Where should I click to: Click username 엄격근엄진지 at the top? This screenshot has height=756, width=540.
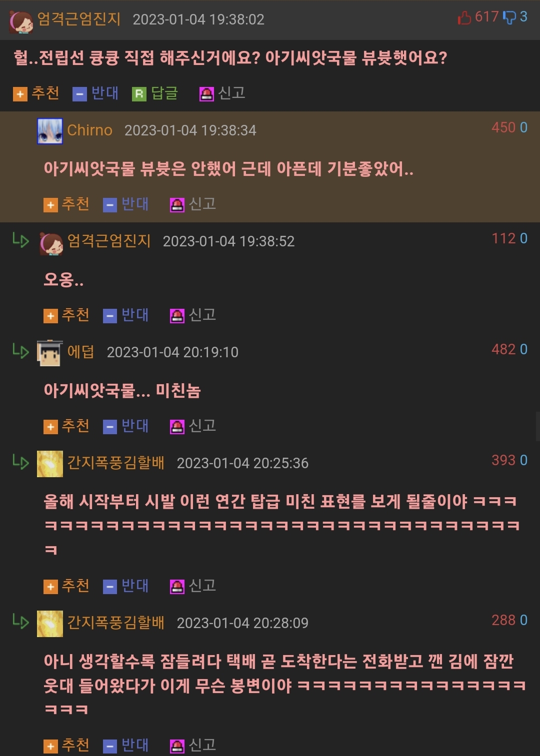click(79, 19)
